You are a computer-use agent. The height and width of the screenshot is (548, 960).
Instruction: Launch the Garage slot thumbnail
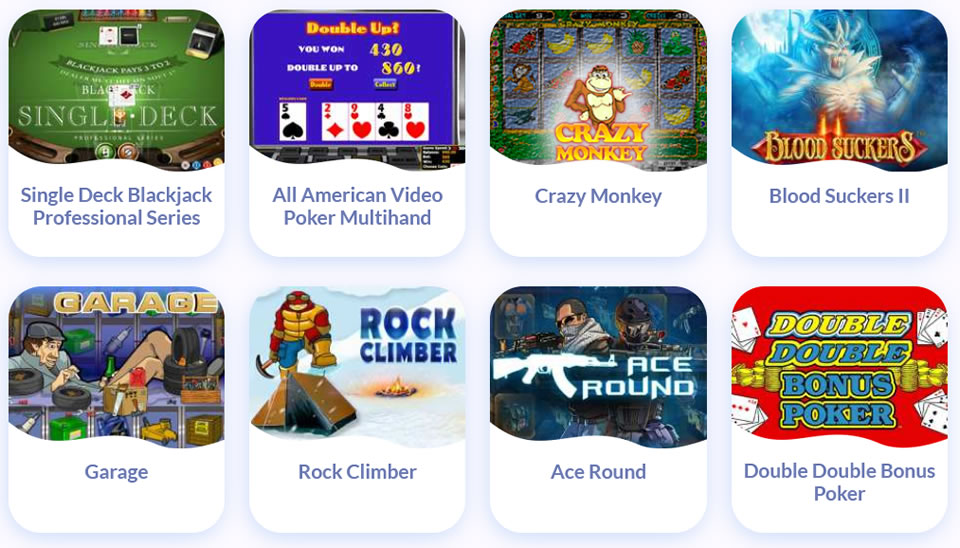click(x=116, y=366)
